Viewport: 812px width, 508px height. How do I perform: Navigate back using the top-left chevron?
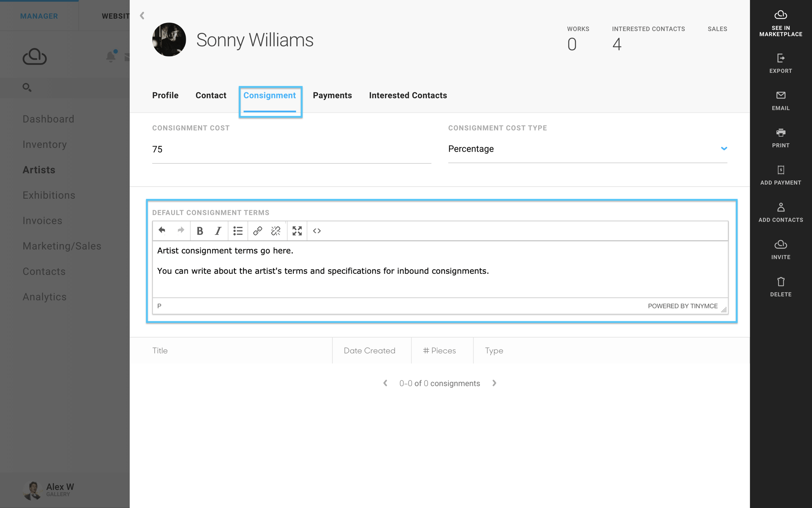click(142, 16)
